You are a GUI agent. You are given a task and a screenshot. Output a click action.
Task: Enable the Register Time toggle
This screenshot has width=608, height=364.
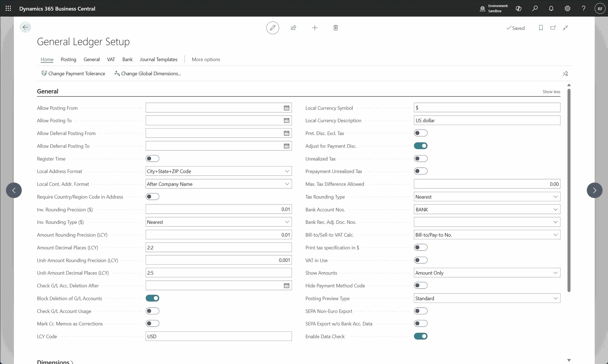click(x=152, y=159)
